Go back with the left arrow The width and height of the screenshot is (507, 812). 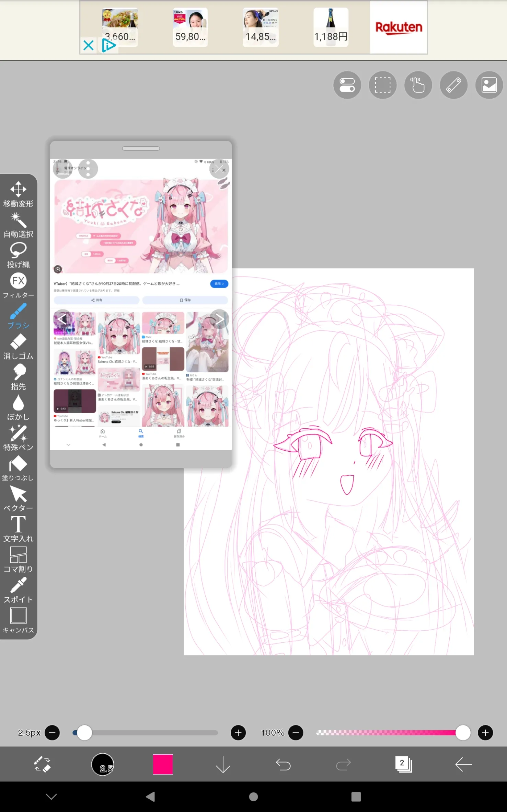464,765
